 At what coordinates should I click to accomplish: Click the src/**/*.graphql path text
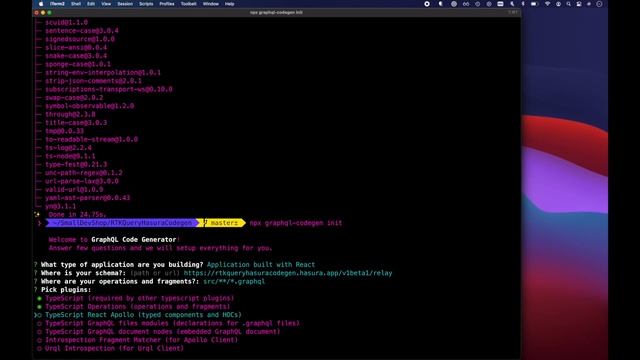234,281
